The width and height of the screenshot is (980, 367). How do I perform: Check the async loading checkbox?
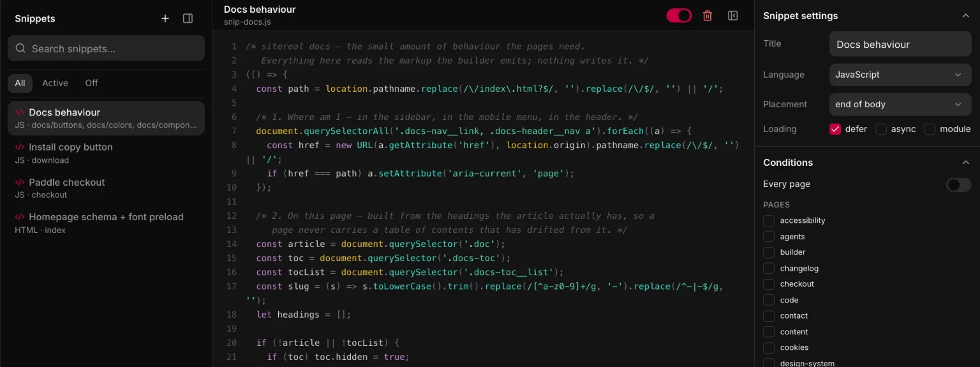[x=881, y=129]
